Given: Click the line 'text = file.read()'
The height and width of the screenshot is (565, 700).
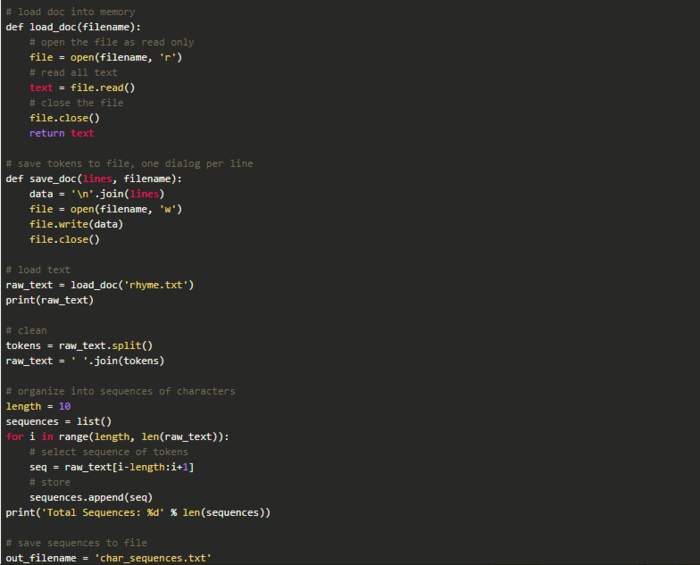Looking at the screenshot, I should 82,88.
